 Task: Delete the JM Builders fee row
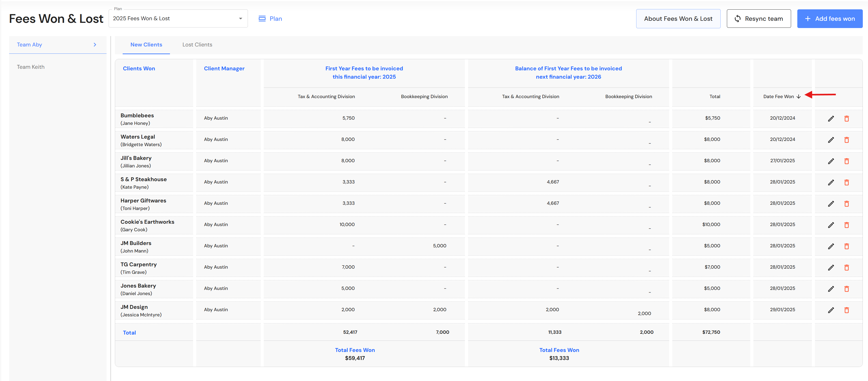(846, 246)
